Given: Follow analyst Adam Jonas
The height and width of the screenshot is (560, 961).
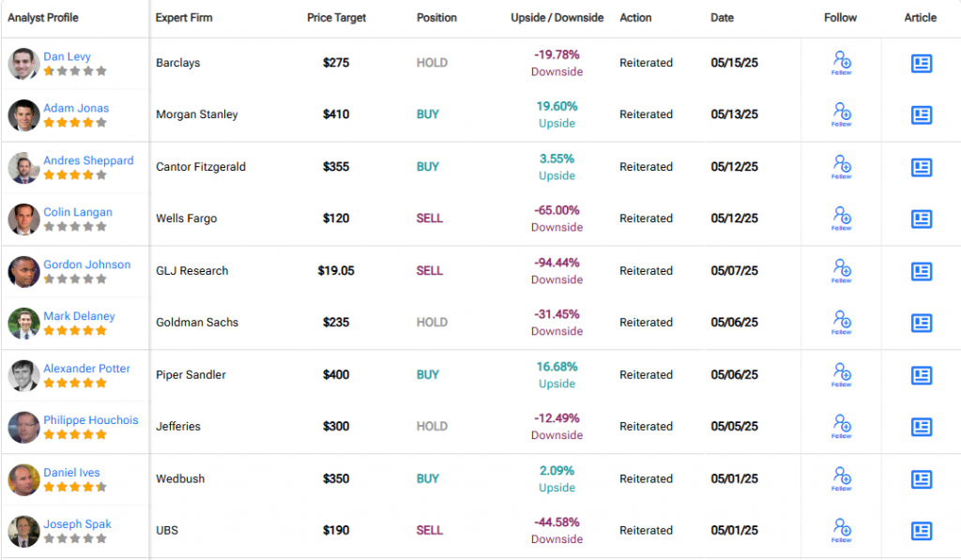Looking at the screenshot, I should pos(842,114).
